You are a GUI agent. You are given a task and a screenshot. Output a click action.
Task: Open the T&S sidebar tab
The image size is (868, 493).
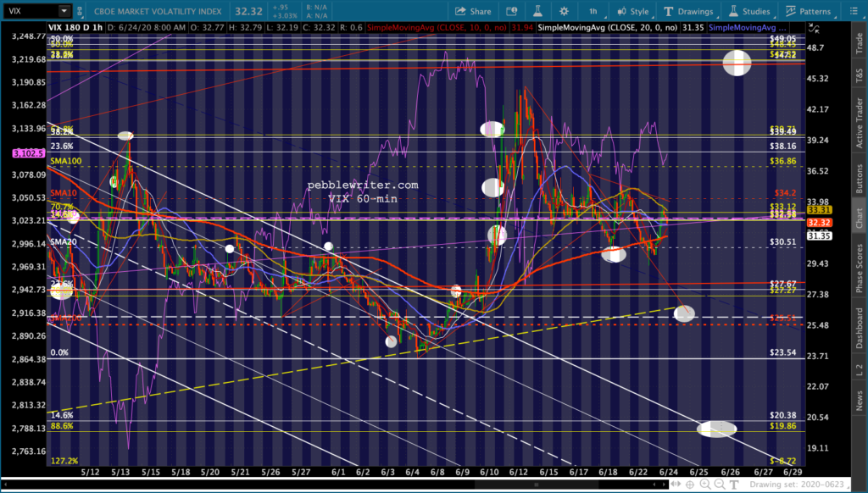(x=860, y=75)
